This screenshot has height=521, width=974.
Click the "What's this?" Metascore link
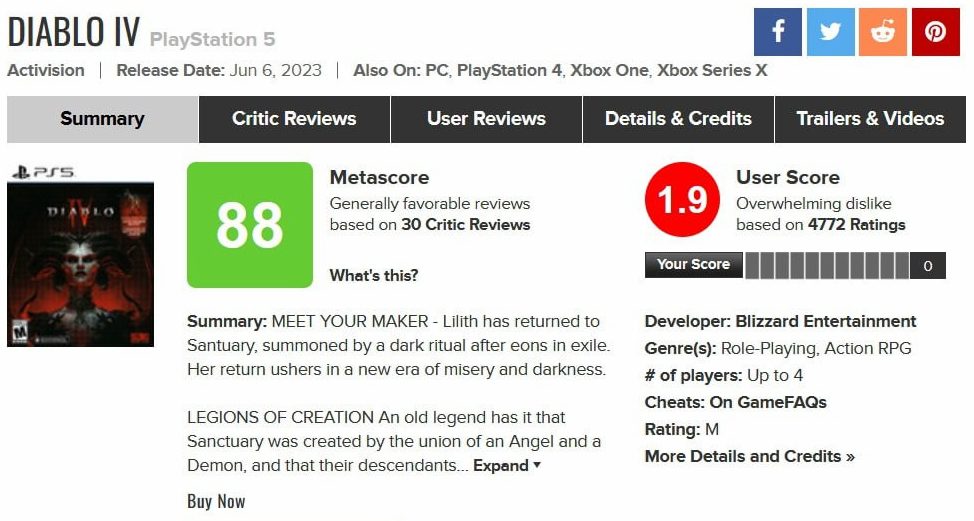coord(374,275)
